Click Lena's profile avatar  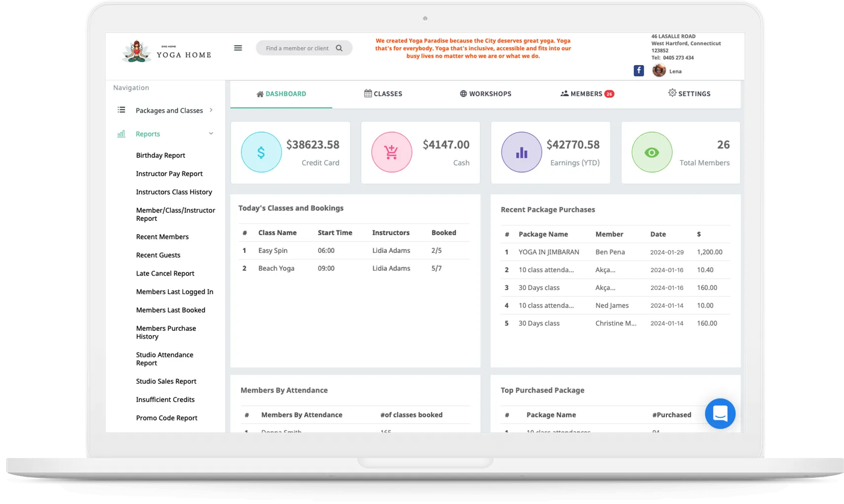tap(659, 71)
